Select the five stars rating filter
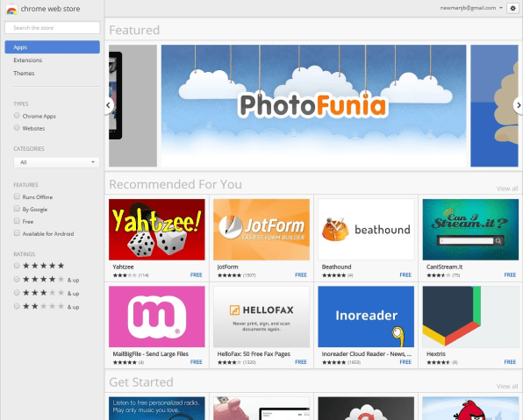Screen dimensions: 523x420 tap(17, 266)
